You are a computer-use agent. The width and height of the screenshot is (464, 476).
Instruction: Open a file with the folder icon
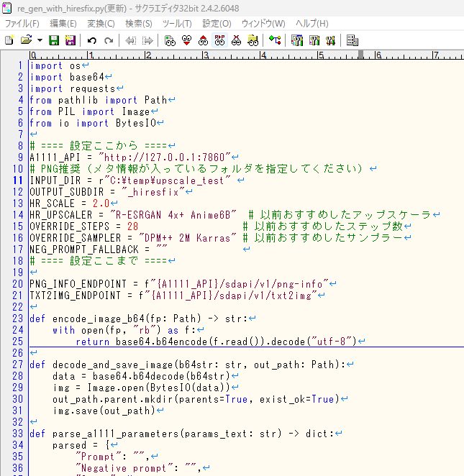[x=26, y=40]
